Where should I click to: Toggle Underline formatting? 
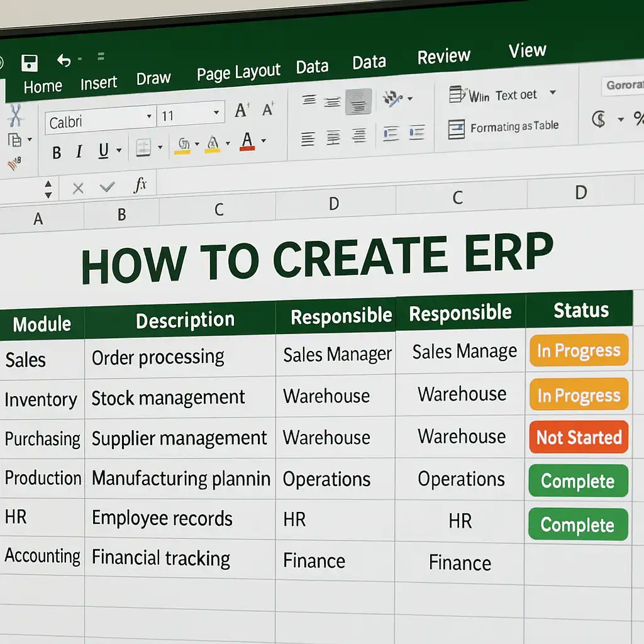103,150
